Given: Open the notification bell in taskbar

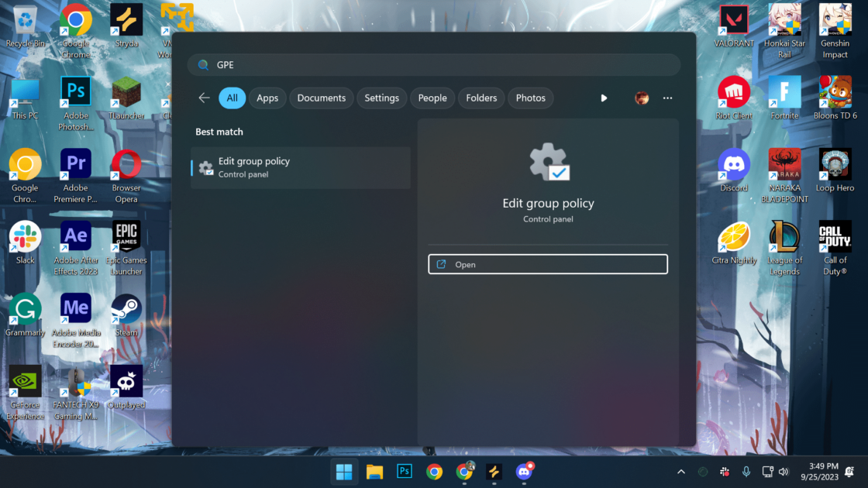Looking at the screenshot, I should tap(849, 472).
